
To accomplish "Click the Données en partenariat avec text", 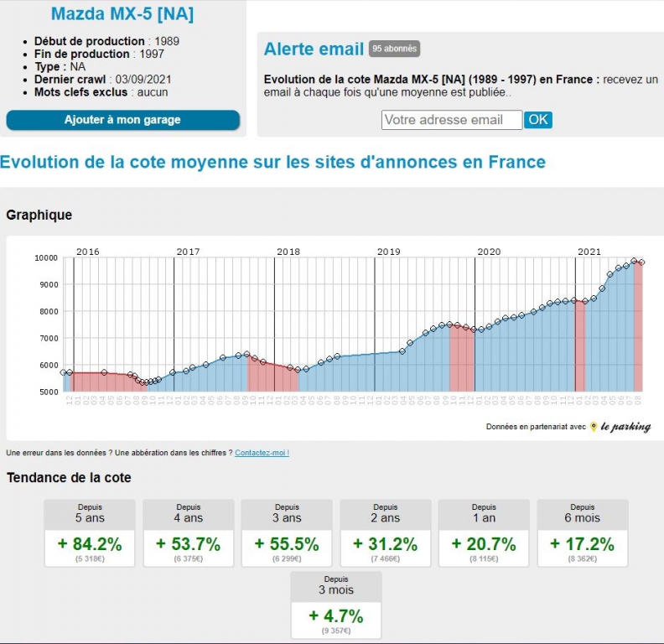I will [x=536, y=427].
